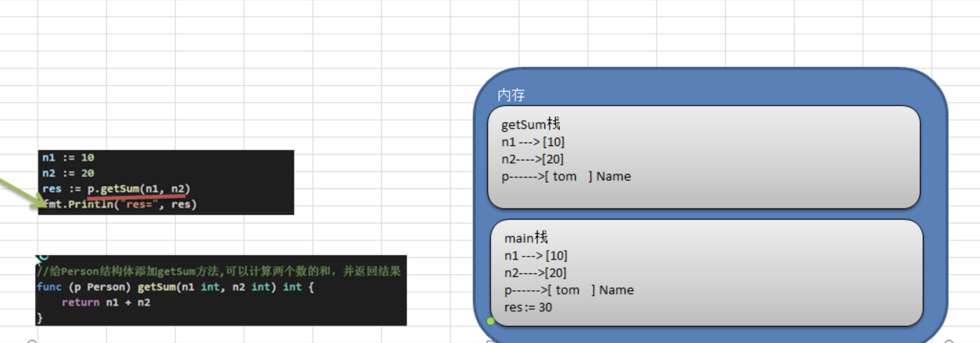Viewport: 980px width, 343px height.
Task: Click the 'n2 := 20' code line
Action: pos(68,173)
